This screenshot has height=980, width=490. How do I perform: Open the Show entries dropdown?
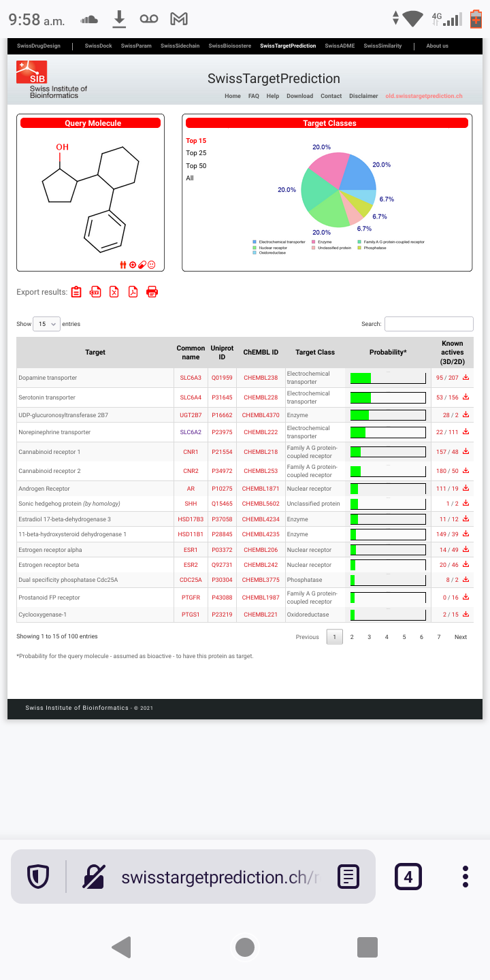47,324
